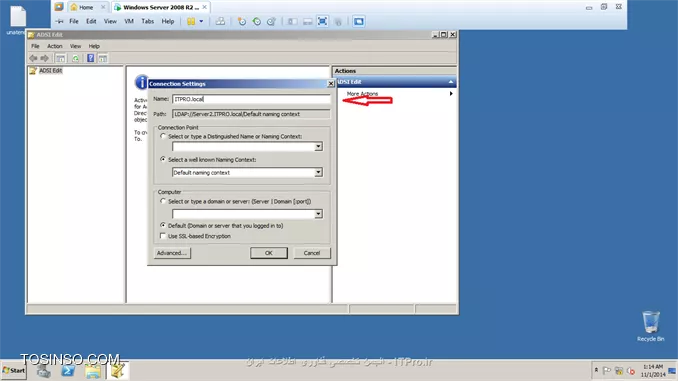
Task: Click VMware console view icon
Action: (358, 21)
